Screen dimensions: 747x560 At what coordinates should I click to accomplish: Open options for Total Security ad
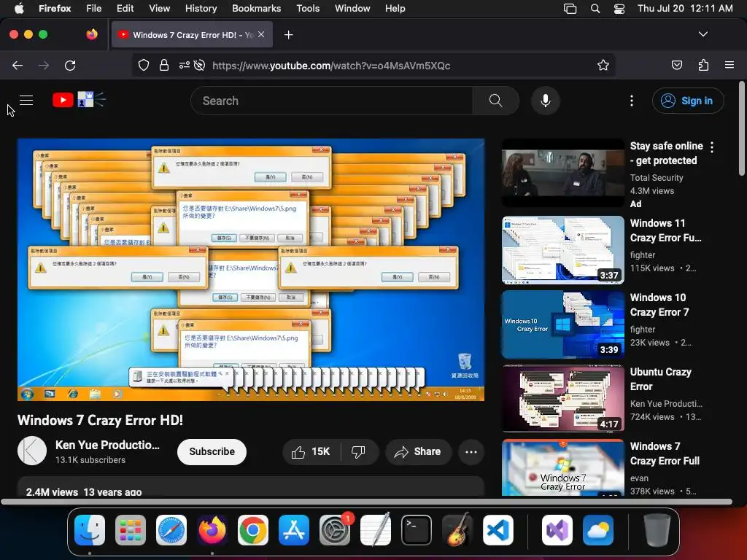pos(712,147)
